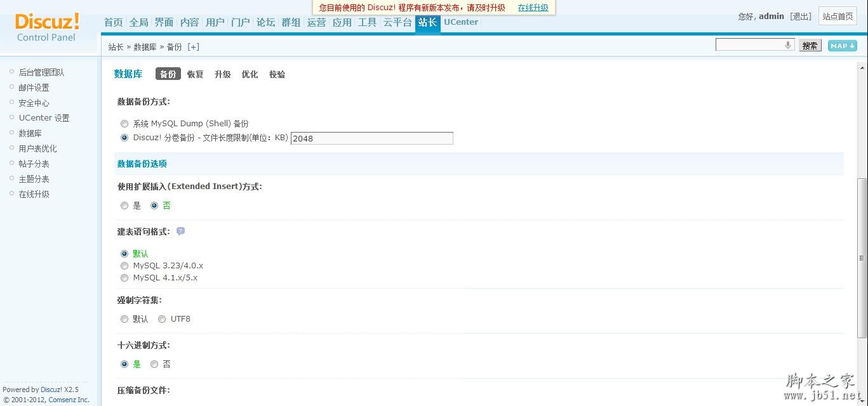Open the 优化 database tab
868x406 pixels.
pos(250,74)
